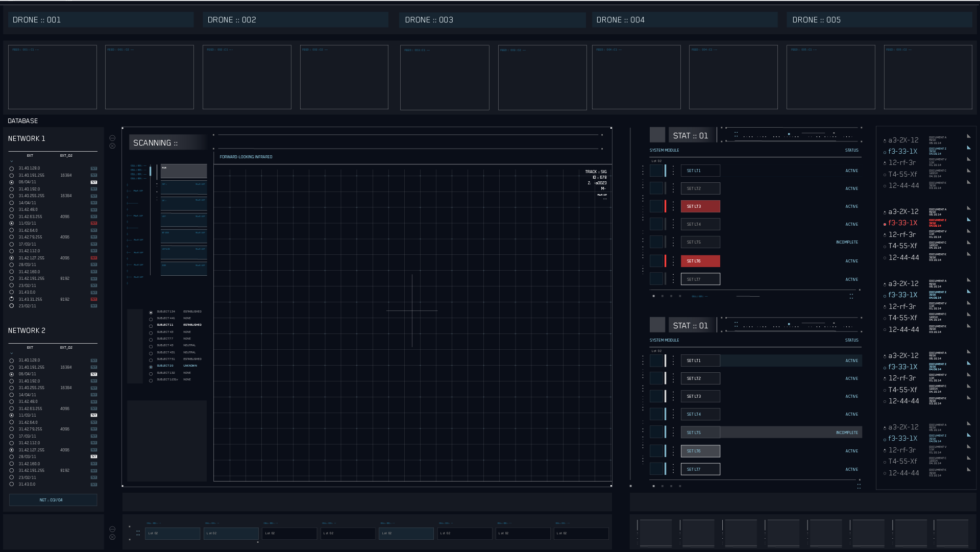Click blue marker on upper STAT :: 01 timeline
Viewport: 980px width, 552px height.
[x=789, y=134]
